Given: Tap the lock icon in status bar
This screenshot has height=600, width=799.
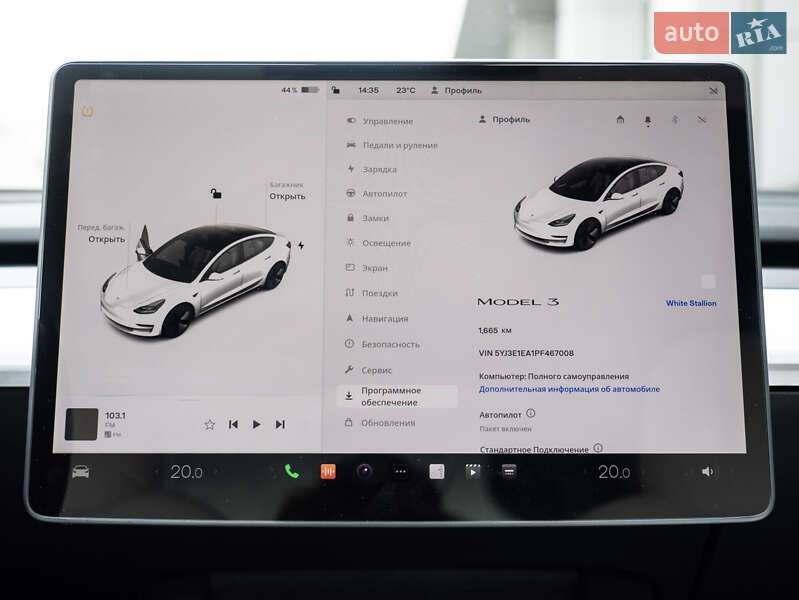Looking at the screenshot, I should pyautogui.click(x=335, y=90).
